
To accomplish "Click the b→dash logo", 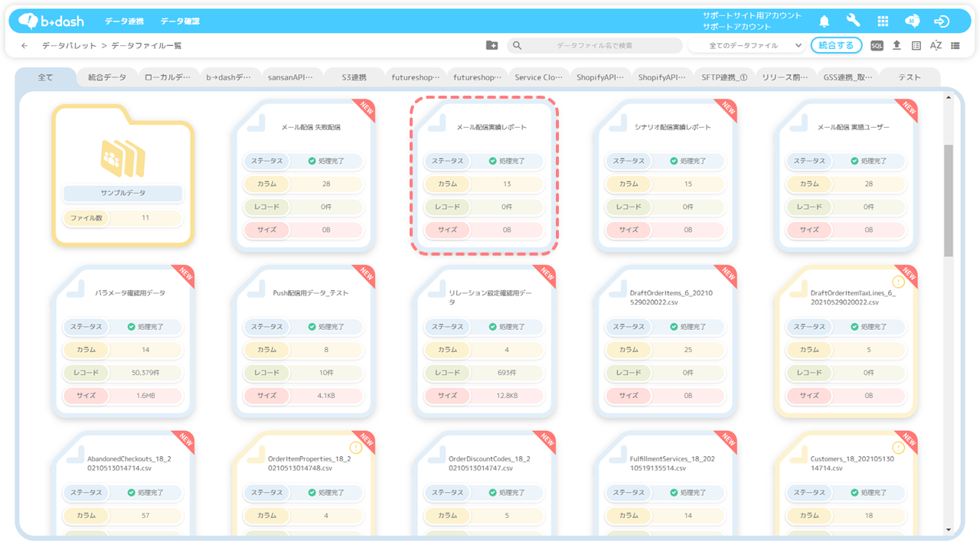I will [51, 21].
